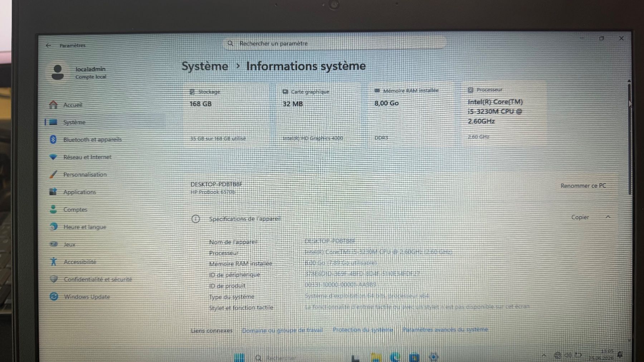Open Paramètres avancés du système link
This screenshot has height=362, width=644.
[x=445, y=329]
